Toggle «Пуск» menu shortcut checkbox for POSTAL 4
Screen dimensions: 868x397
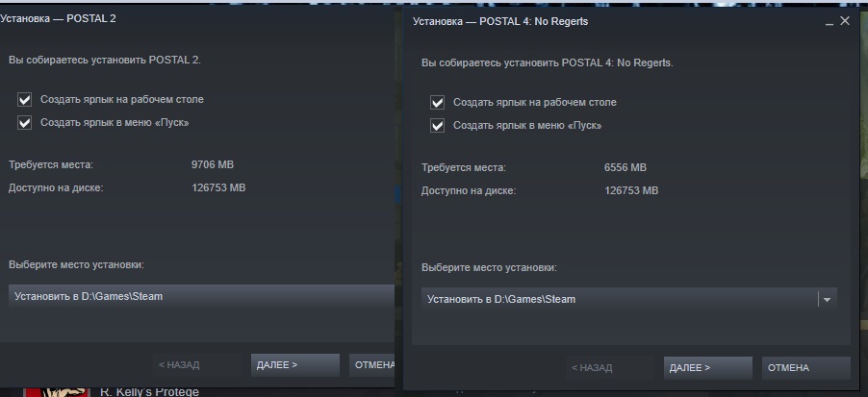point(437,126)
